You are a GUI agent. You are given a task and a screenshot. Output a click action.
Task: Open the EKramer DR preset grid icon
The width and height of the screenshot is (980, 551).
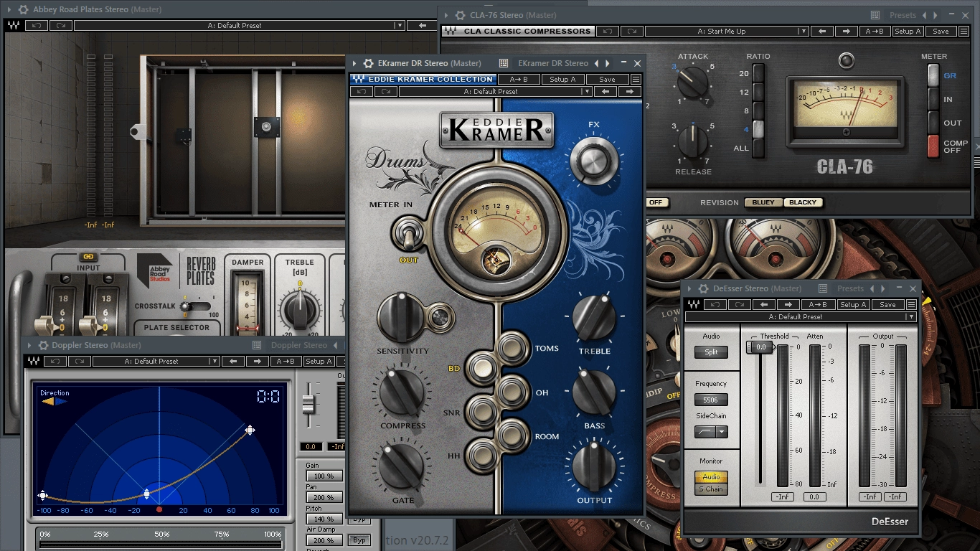pos(504,63)
